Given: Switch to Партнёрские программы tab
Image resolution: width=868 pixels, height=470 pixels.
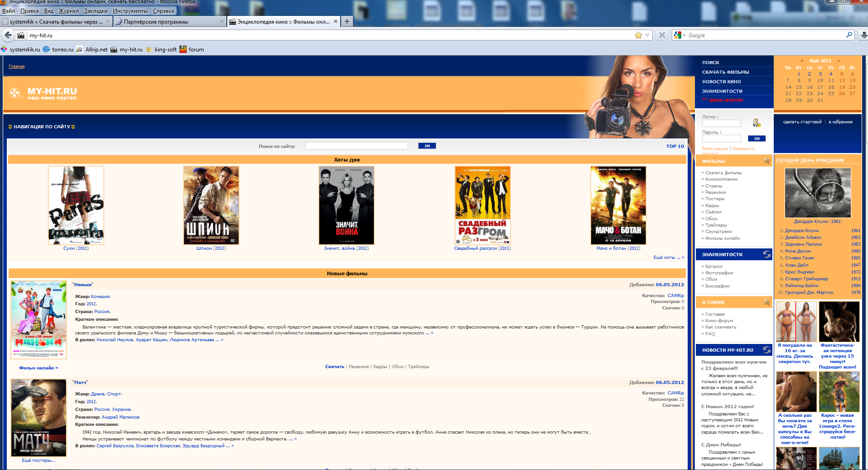Looking at the screenshot, I should click(169, 21).
